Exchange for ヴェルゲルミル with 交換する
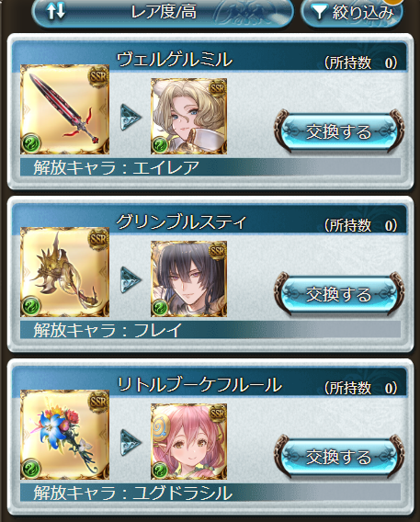The height and width of the screenshot is (522, 420). tap(339, 131)
